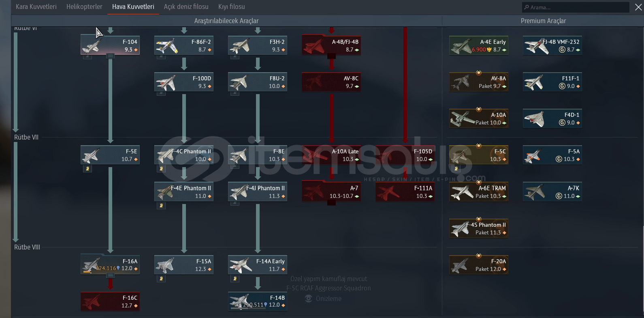Select the F-16A aircraft being researched

tap(110, 264)
